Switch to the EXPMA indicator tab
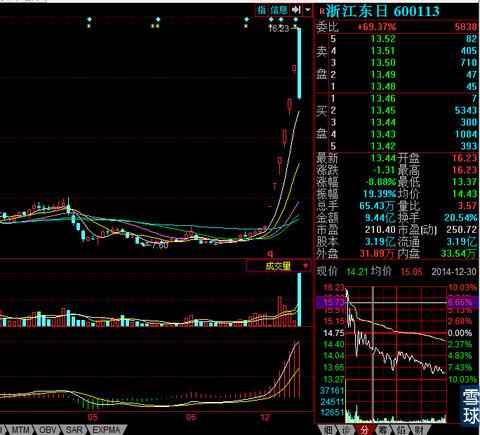The width and height of the screenshot is (480, 435). coord(106,430)
